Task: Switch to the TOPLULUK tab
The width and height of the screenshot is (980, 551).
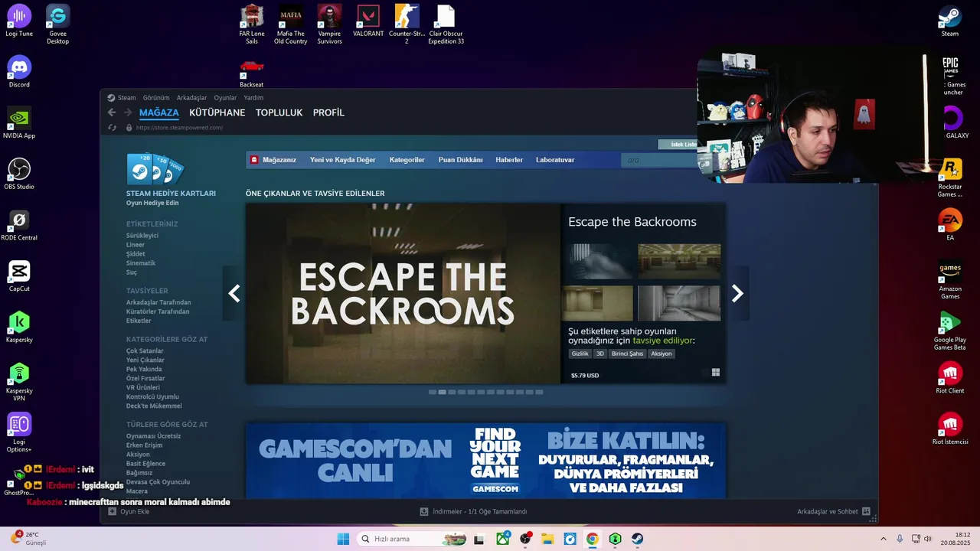Action: (x=279, y=112)
